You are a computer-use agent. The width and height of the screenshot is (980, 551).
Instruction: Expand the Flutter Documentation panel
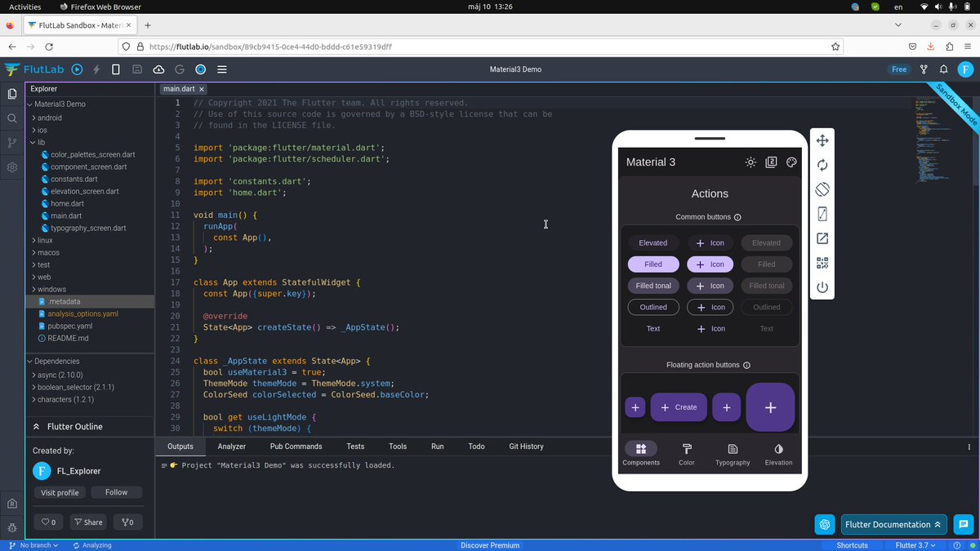click(x=894, y=524)
